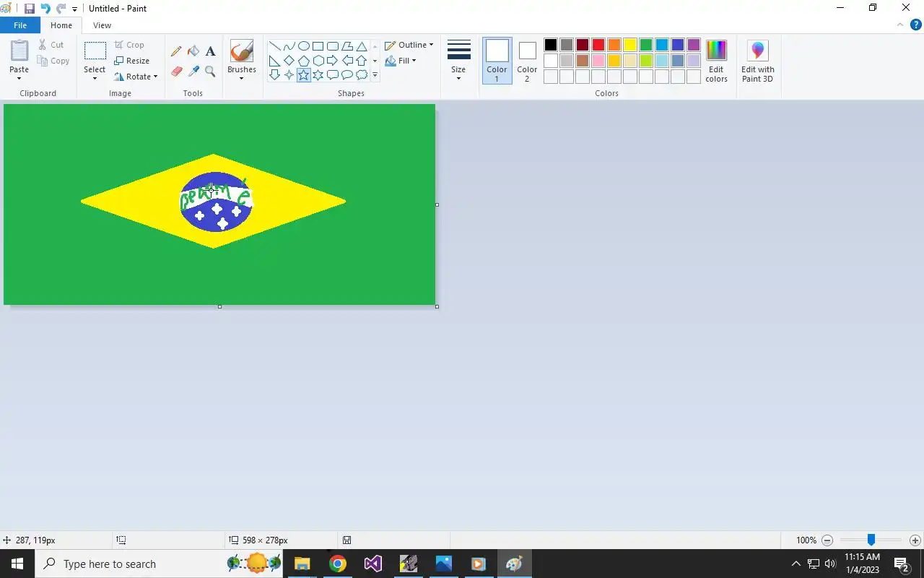This screenshot has height=578, width=924.
Task: Open the Windows Start menu
Action: click(x=17, y=564)
